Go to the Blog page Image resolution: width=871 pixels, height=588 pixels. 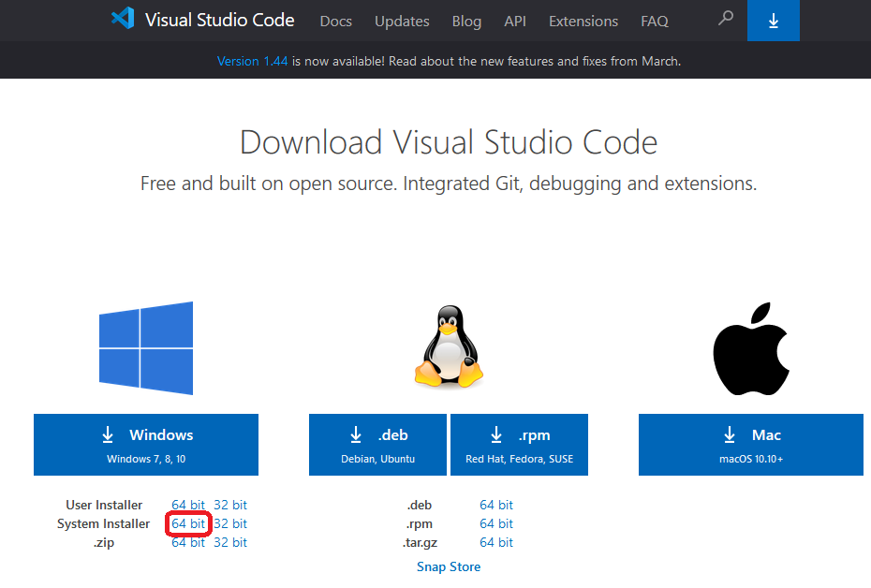[466, 22]
